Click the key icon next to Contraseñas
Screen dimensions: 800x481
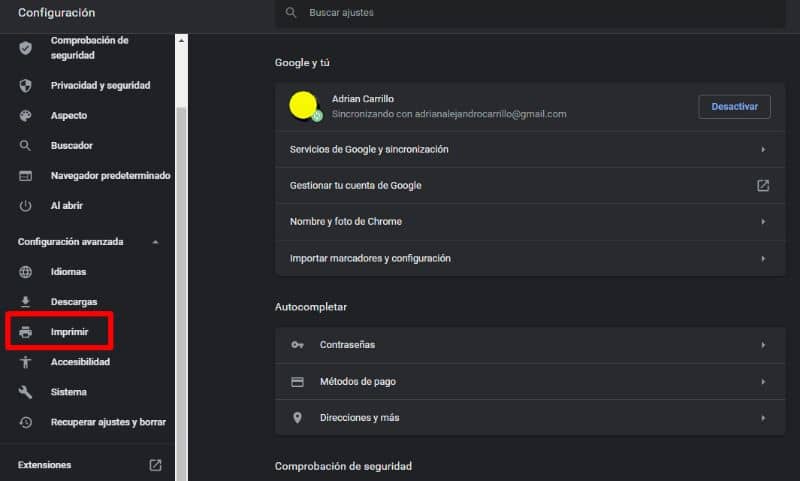pyautogui.click(x=297, y=345)
